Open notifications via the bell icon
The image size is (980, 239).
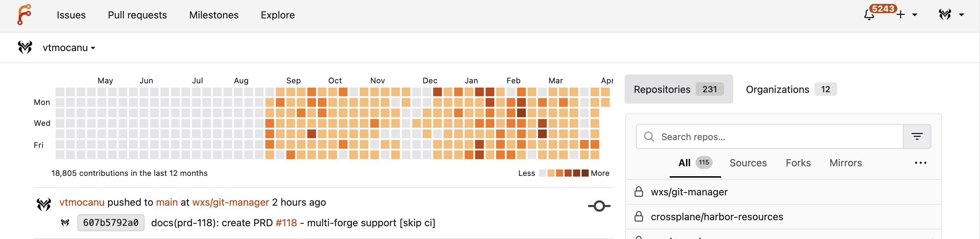click(x=869, y=15)
